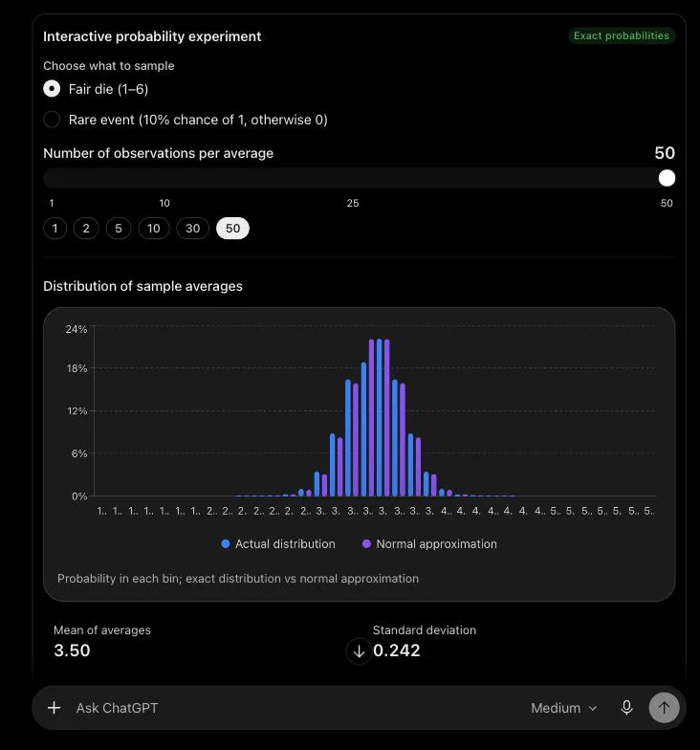Click the 12% y-axis label

[77, 411]
